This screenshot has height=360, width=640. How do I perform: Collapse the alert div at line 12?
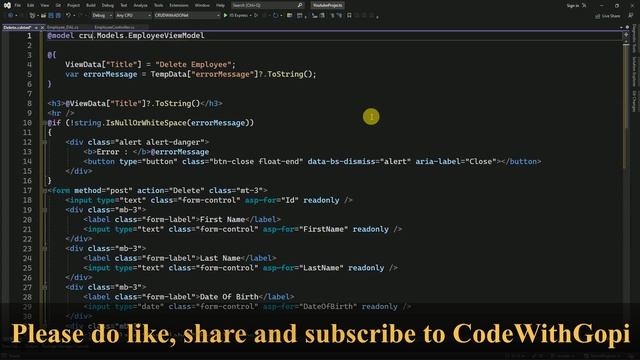click(x=44, y=142)
